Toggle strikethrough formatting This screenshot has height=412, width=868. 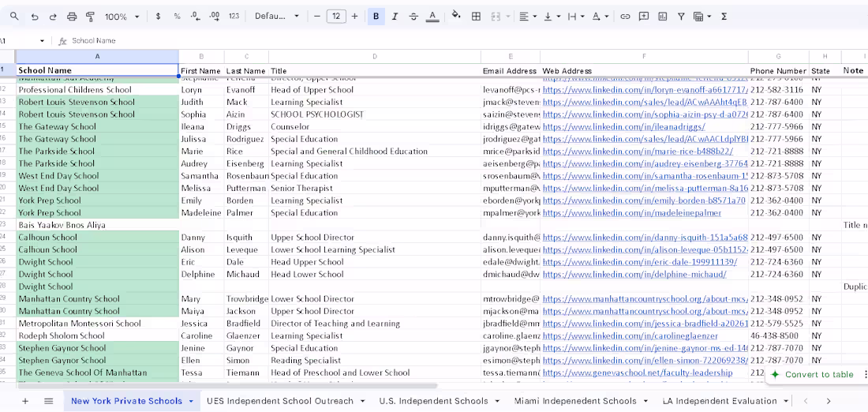(x=413, y=17)
